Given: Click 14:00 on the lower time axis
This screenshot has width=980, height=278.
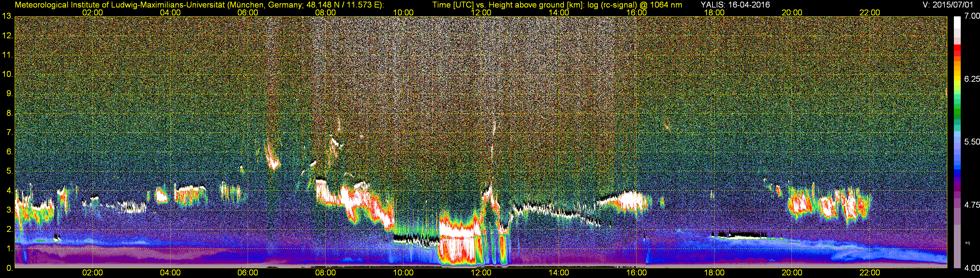Looking at the screenshot, I should [x=559, y=273].
